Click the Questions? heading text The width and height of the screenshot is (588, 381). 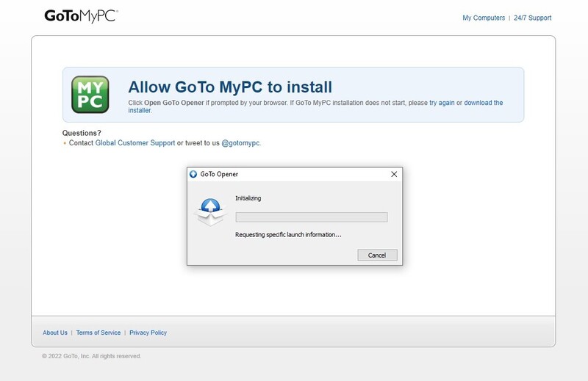[82, 133]
